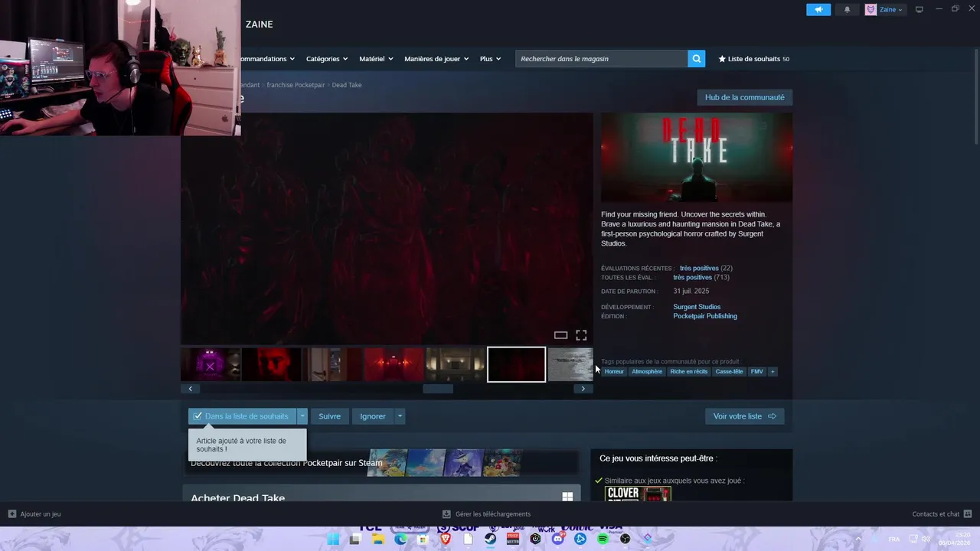Select the red lights screenshot thumbnail
980x551 pixels.
click(x=394, y=365)
